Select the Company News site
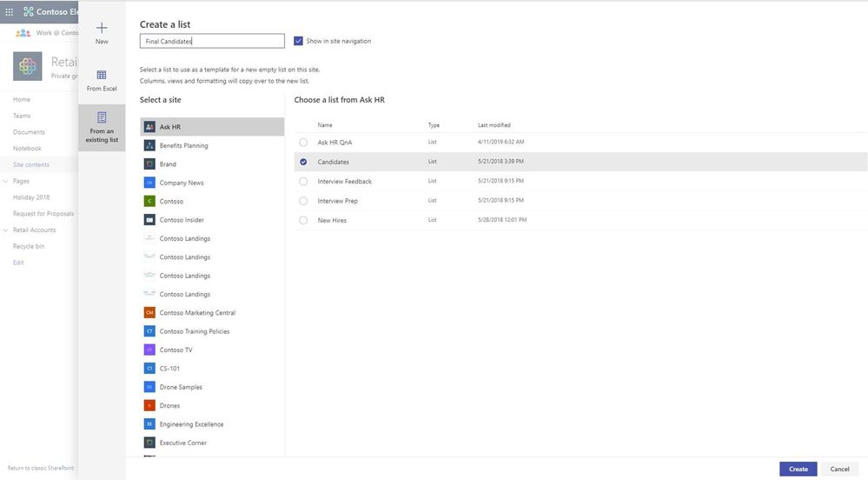Screen dimensions: 868x480 [x=212, y=183]
